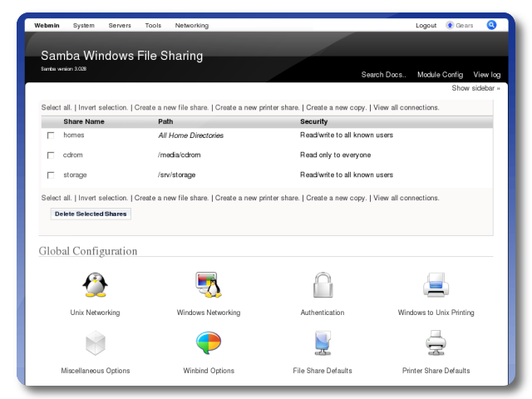The height and width of the screenshot is (399, 532).
Task: Check the homes share checkbox
Action: click(x=51, y=135)
